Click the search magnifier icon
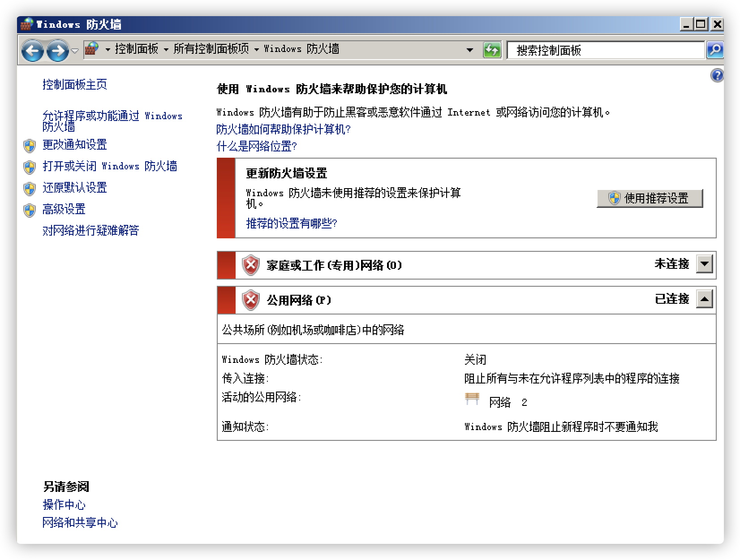The height and width of the screenshot is (560, 740). [x=715, y=50]
